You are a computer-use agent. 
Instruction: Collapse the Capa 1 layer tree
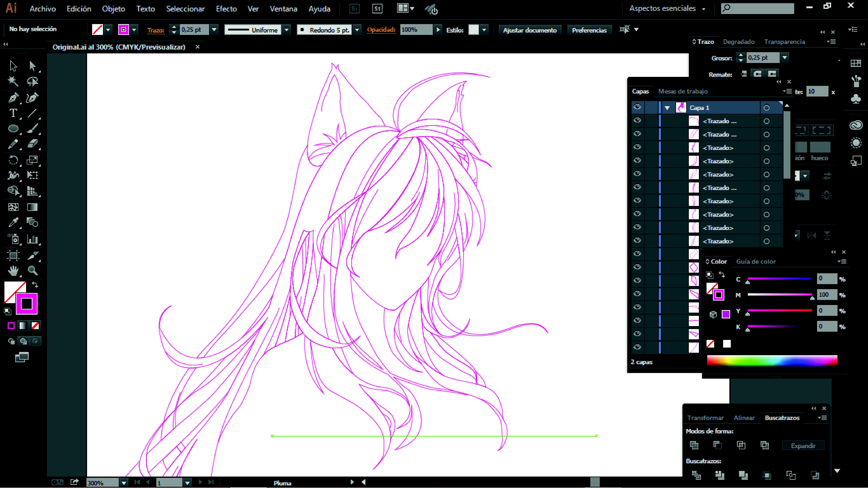tap(667, 108)
